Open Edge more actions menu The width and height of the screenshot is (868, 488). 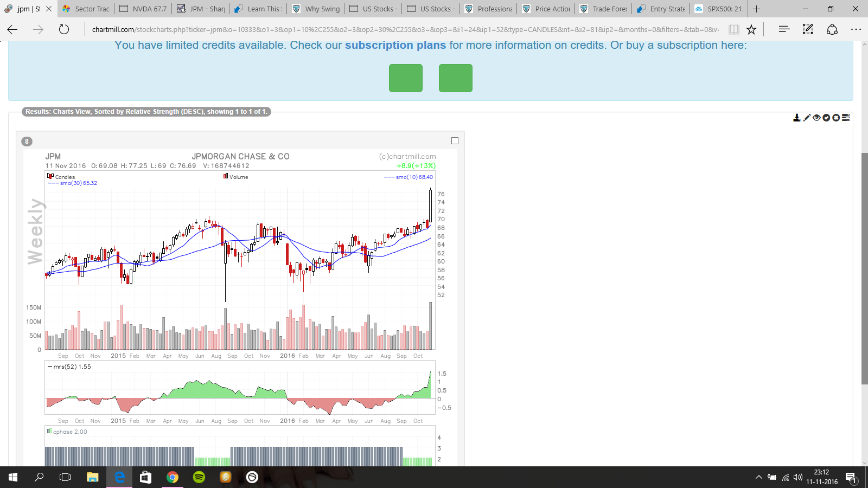pyautogui.click(x=856, y=29)
